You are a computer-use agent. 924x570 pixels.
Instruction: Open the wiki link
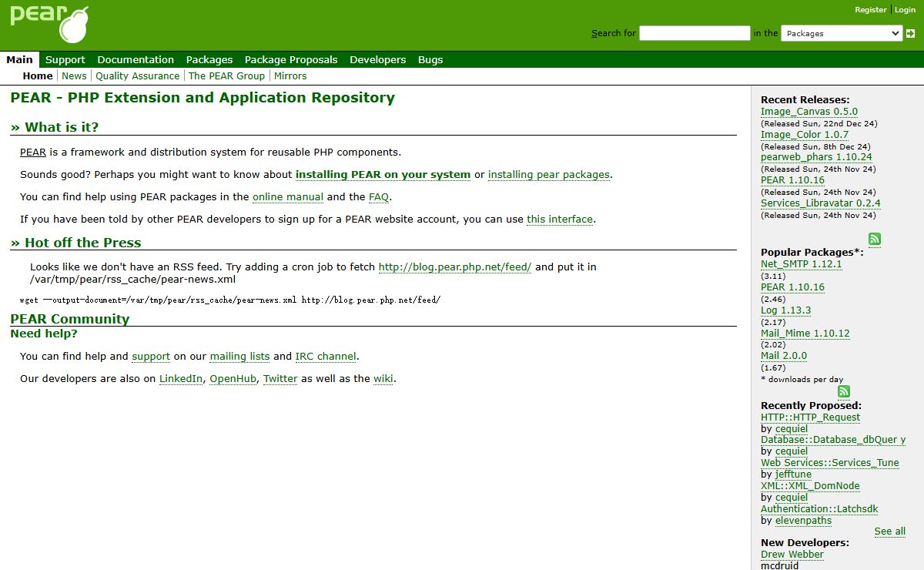pyautogui.click(x=383, y=378)
